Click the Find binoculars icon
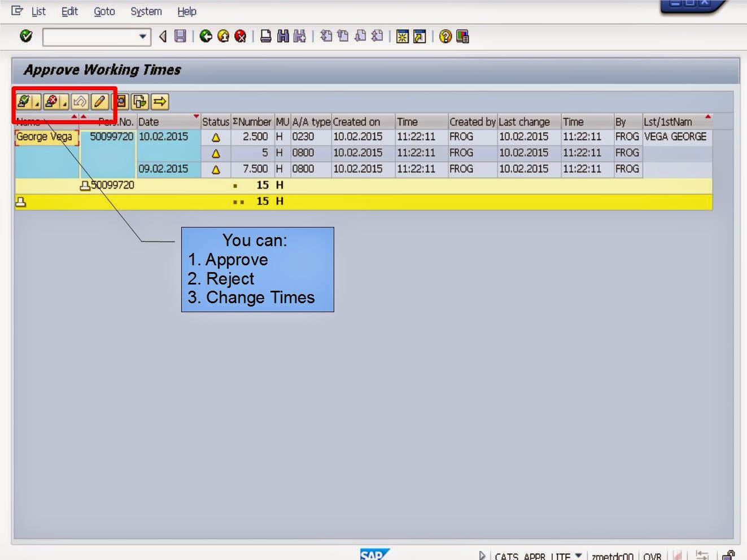The height and width of the screenshot is (560, 747). coord(283,37)
